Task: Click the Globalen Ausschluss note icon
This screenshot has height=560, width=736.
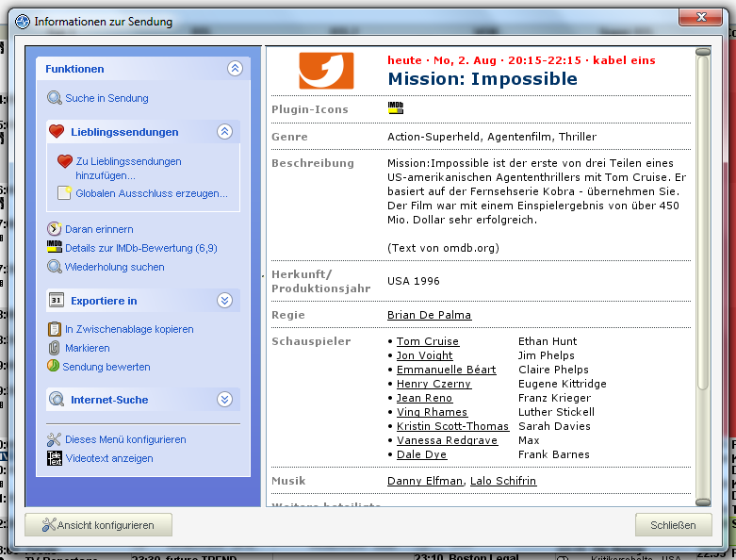Action: [x=64, y=193]
